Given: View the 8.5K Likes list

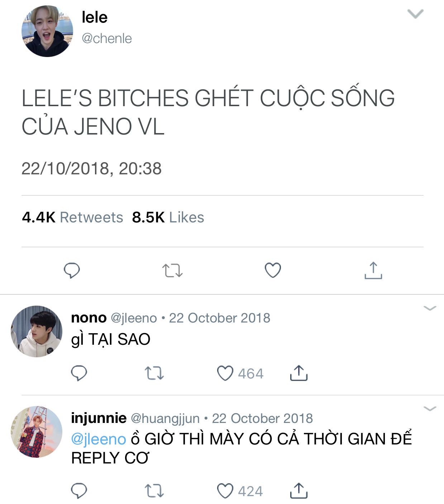Looking at the screenshot, I should pos(168,217).
